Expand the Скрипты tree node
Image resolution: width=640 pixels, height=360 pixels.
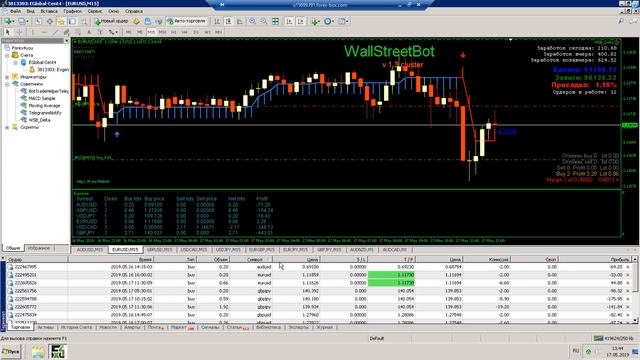click(x=7, y=127)
